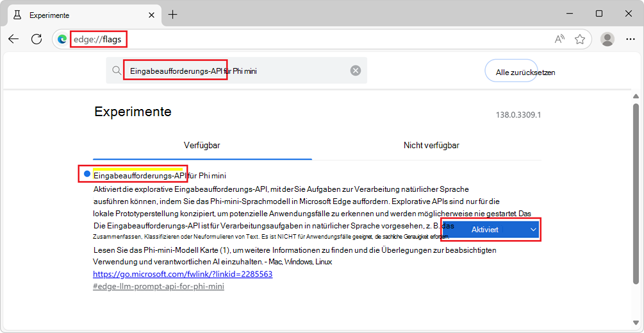Click the scrollbar down arrow
Screen dimensions: 644x333
coord(636,322)
